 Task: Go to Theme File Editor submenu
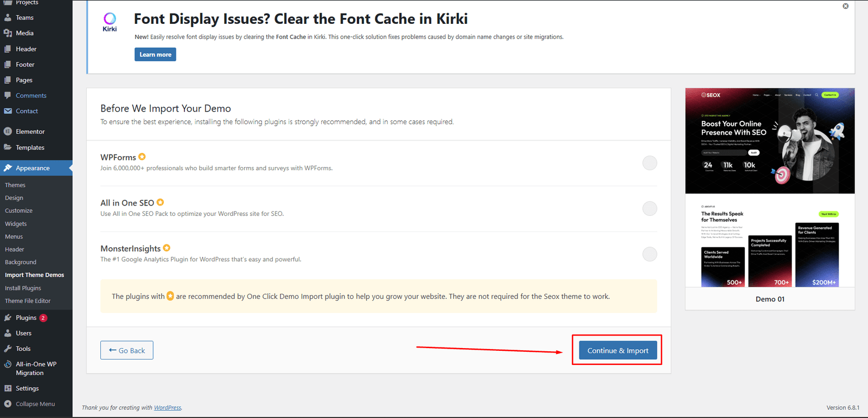tap(28, 301)
